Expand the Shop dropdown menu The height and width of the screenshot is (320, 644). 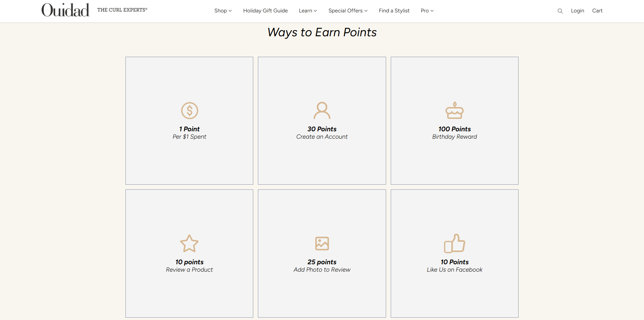coord(223,11)
